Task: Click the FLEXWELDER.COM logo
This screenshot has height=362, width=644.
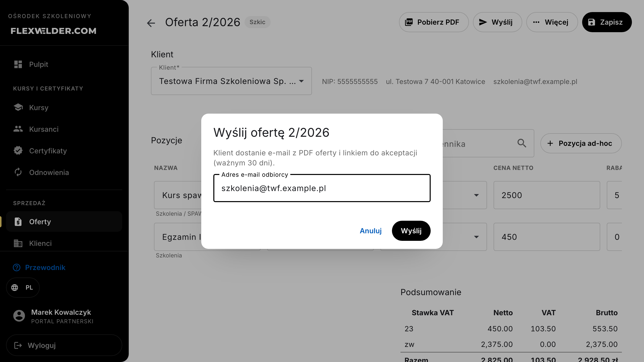Action: 54,31
